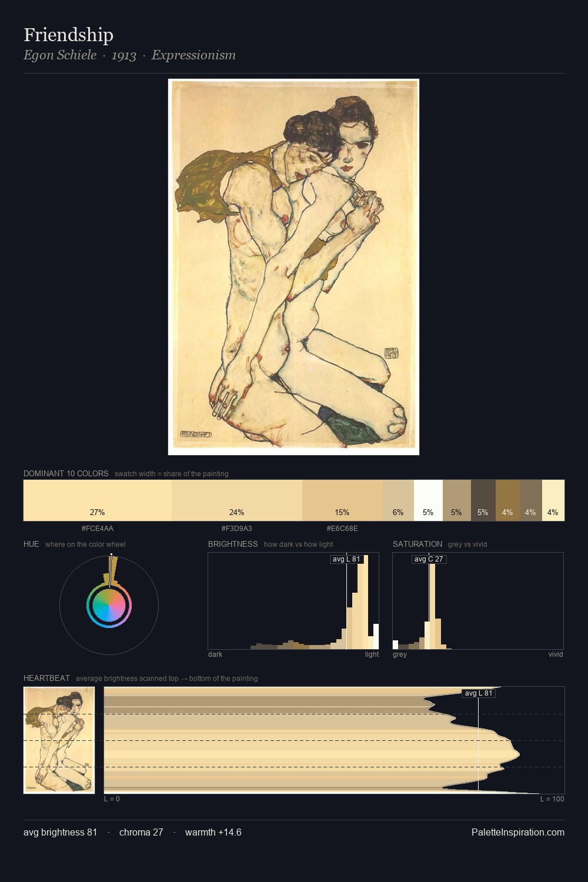Click 'Egon Schiele' artist name

coord(60,55)
